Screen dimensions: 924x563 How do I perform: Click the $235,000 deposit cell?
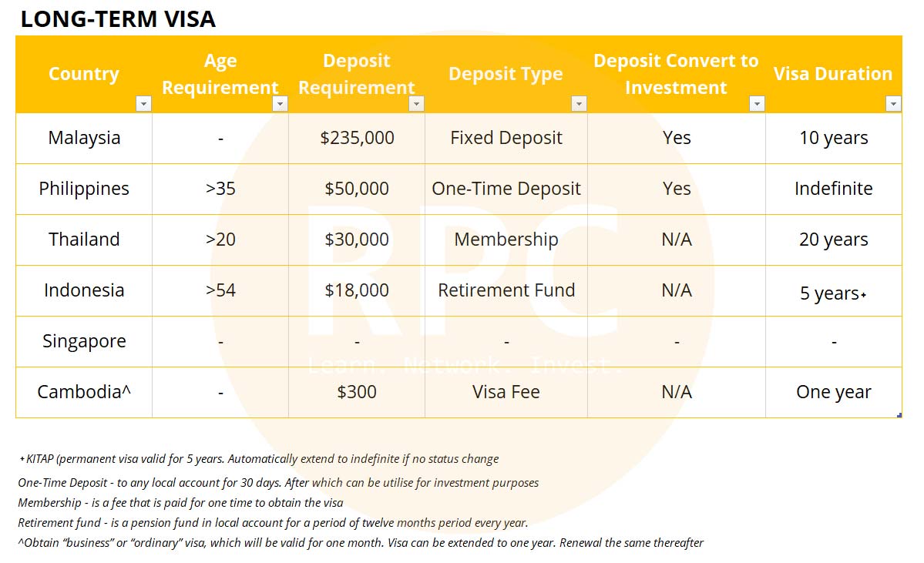[x=357, y=138]
